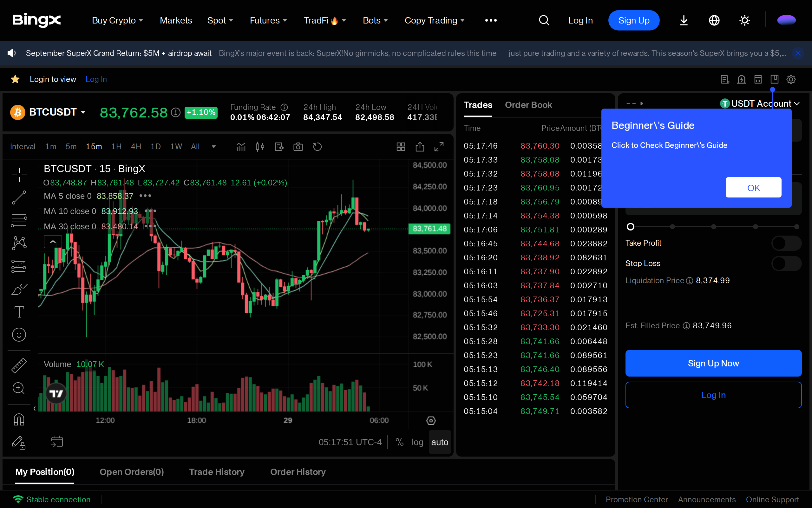Image resolution: width=812 pixels, height=508 pixels.
Task: Toggle the magnet mode tool
Action: click(19, 419)
